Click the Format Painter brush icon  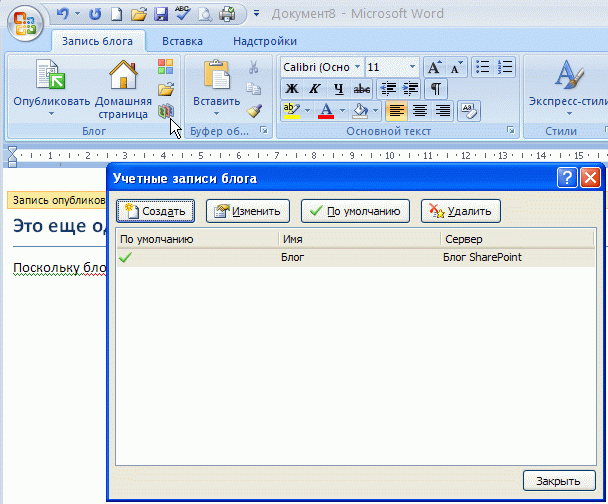tap(254, 111)
